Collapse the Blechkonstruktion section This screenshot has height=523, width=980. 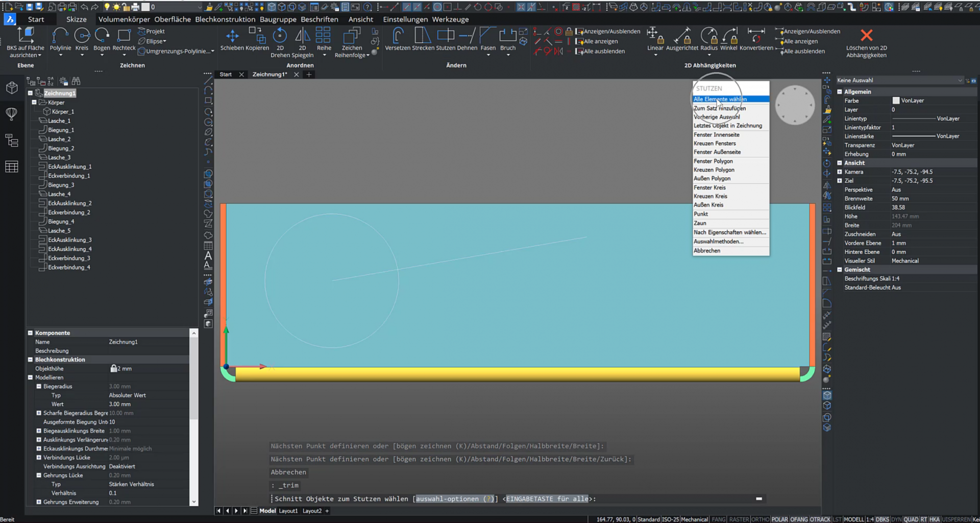[30, 360]
